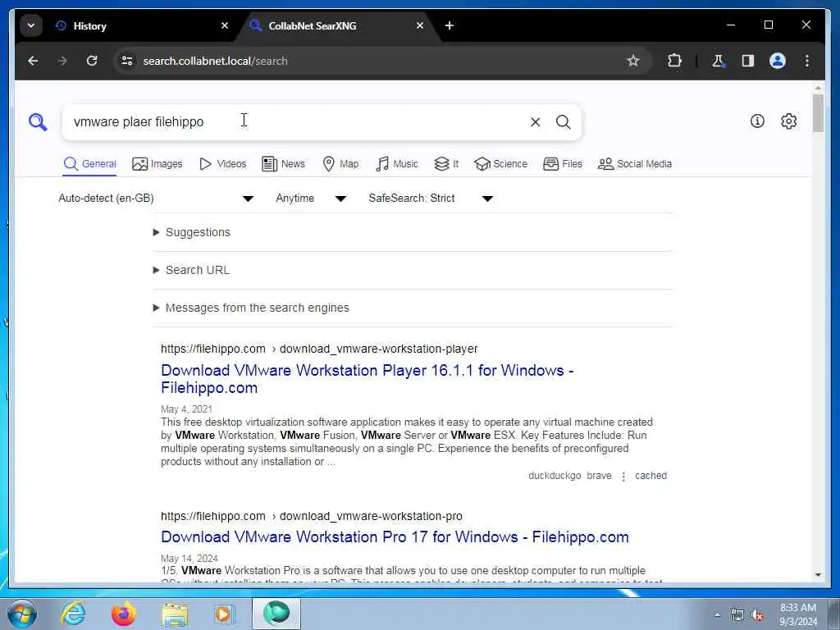The image size is (840, 630).
Task: Toggle browser side panel
Action: pyautogui.click(x=748, y=61)
